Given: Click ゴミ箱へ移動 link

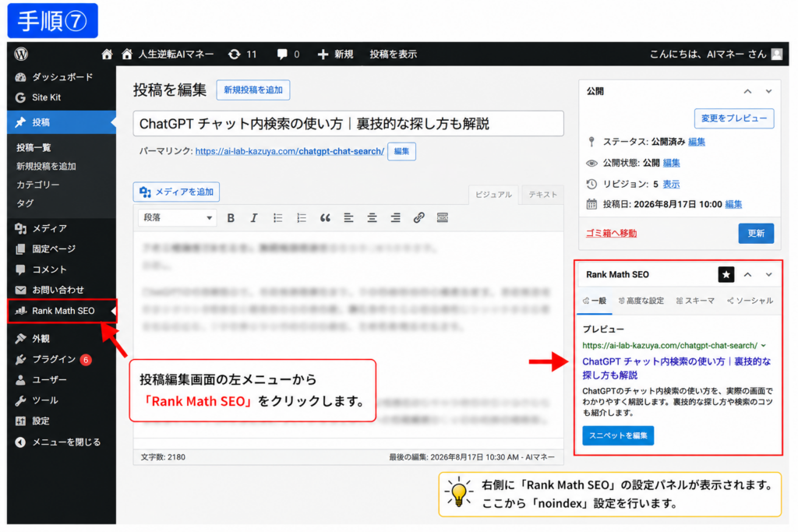Looking at the screenshot, I should point(611,234).
